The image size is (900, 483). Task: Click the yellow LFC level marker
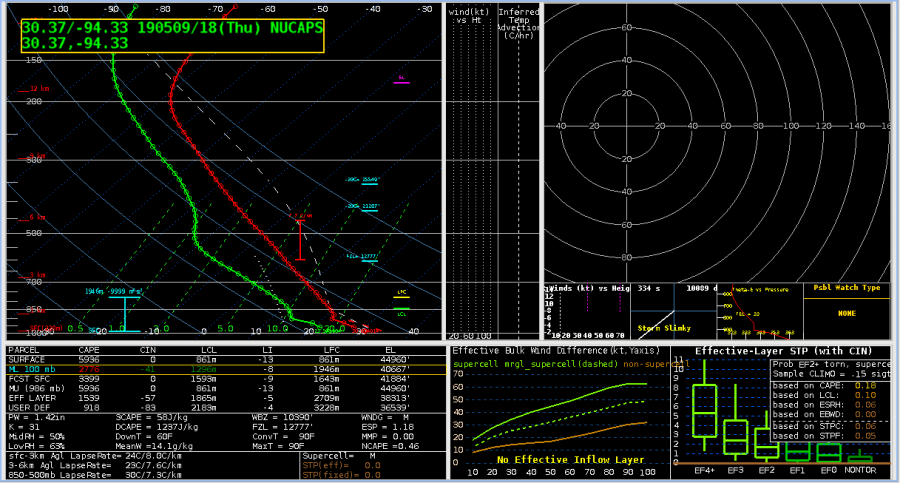(400, 294)
